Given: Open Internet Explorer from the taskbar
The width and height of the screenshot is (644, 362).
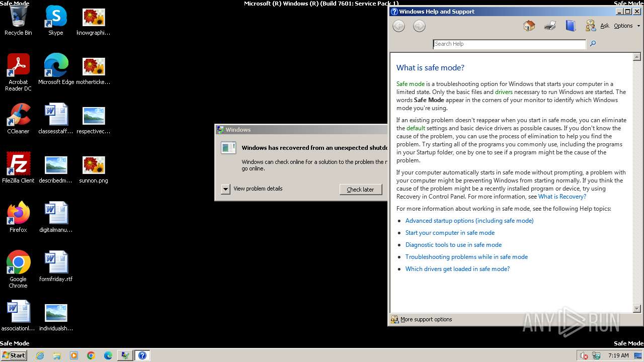Looking at the screenshot, I should click(x=40, y=355).
